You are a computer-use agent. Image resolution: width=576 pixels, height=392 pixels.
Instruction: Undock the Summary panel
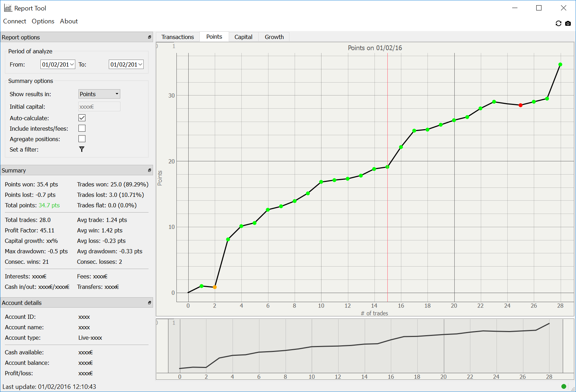coord(150,170)
